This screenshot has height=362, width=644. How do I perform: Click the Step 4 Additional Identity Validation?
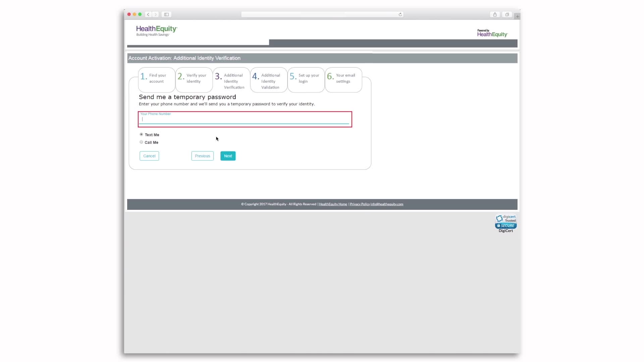(x=268, y=80)
